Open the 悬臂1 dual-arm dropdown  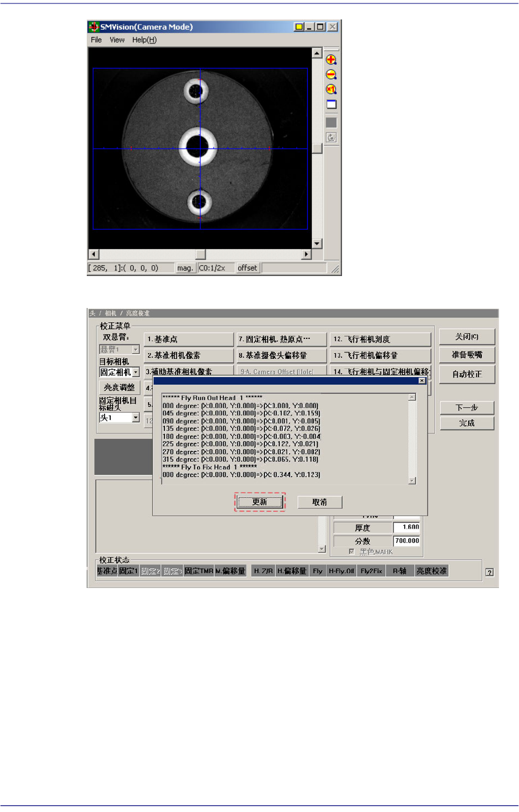tap(135, 349)
